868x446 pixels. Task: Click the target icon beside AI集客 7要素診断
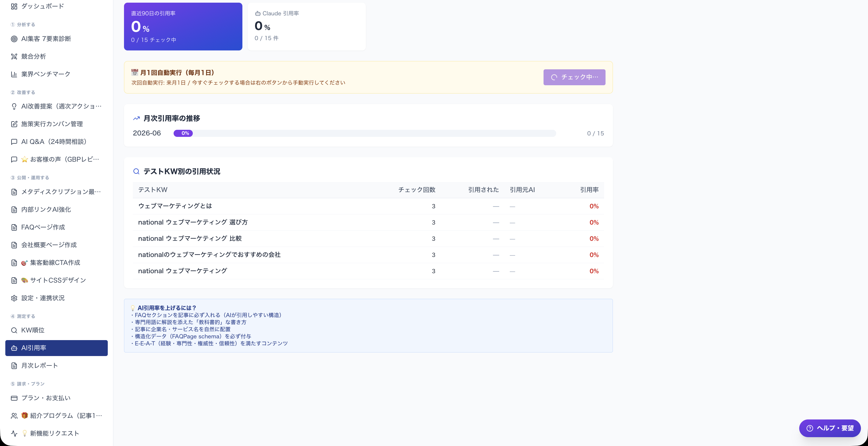(14, 39)
